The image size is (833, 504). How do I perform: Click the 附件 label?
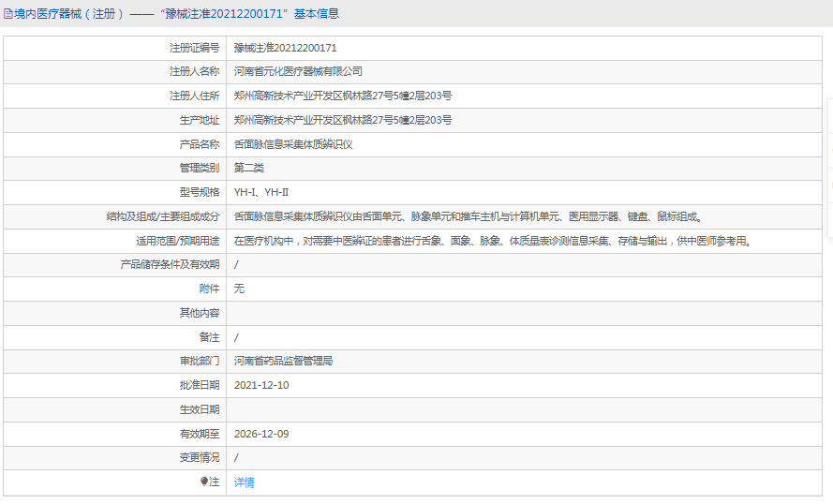[x=209, y=289]
